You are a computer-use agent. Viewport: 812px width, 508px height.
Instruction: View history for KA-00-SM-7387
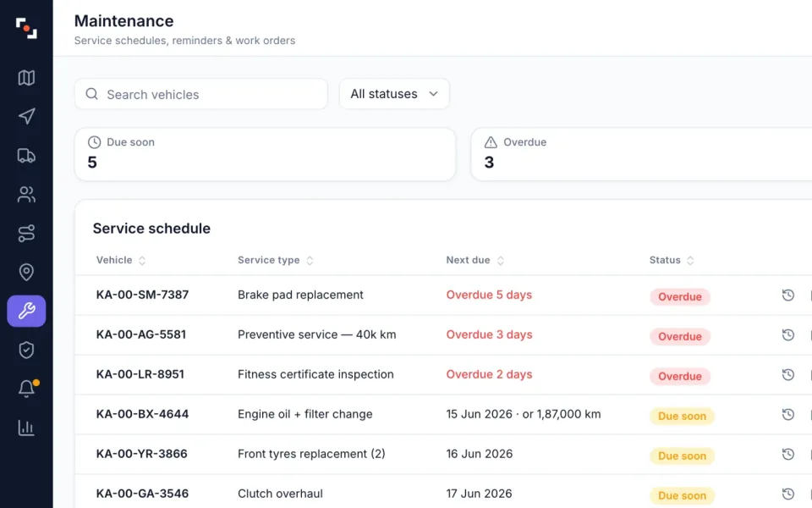[x=787, y=295]
